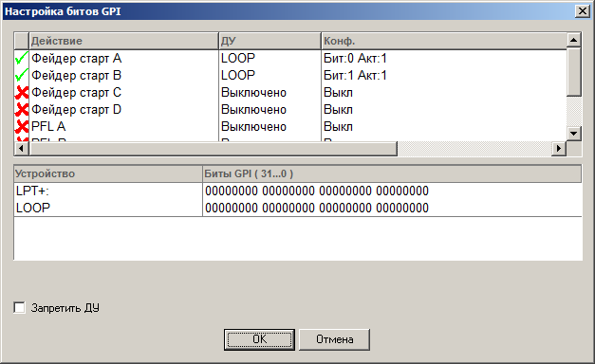Click the green checkmark beside Фейдер старт B

click(21, 76)
